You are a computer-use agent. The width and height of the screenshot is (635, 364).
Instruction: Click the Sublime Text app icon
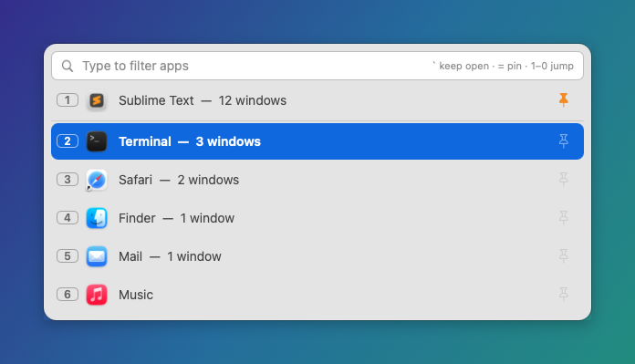point(97,100)
